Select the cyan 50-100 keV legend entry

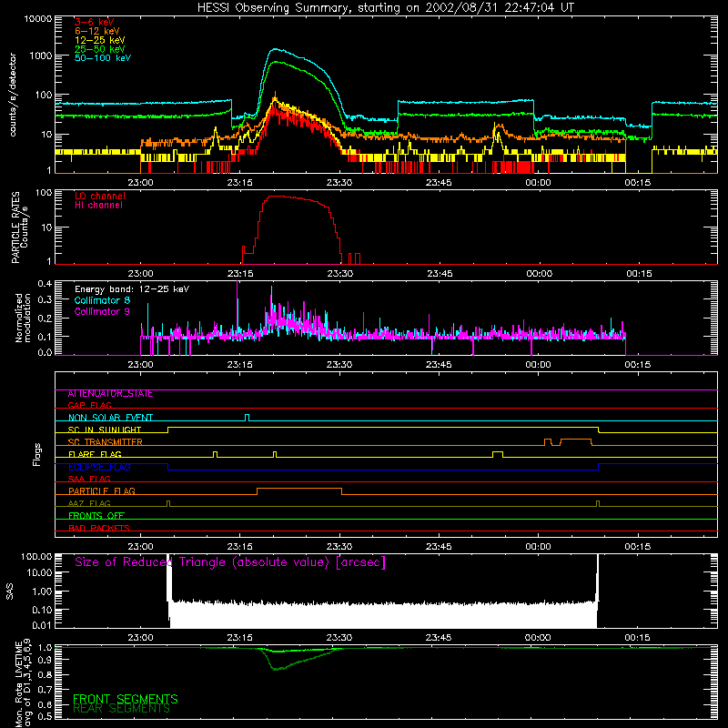pyautogui.click(x=102, y=58)
